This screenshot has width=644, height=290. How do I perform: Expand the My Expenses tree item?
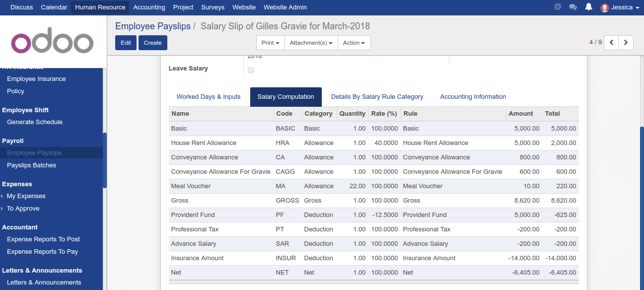pyautogui.click(x=2, y=196)
